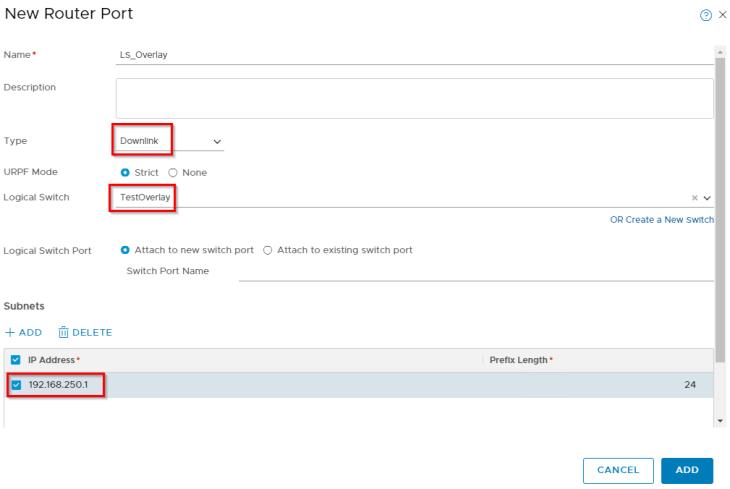
Task: Select None URPF mode
Action: 173,173
